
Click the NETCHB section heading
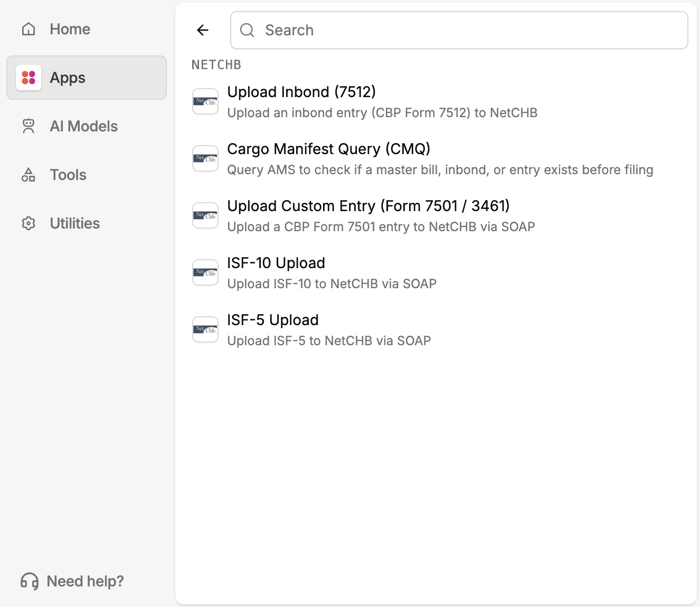pos(216,65)
